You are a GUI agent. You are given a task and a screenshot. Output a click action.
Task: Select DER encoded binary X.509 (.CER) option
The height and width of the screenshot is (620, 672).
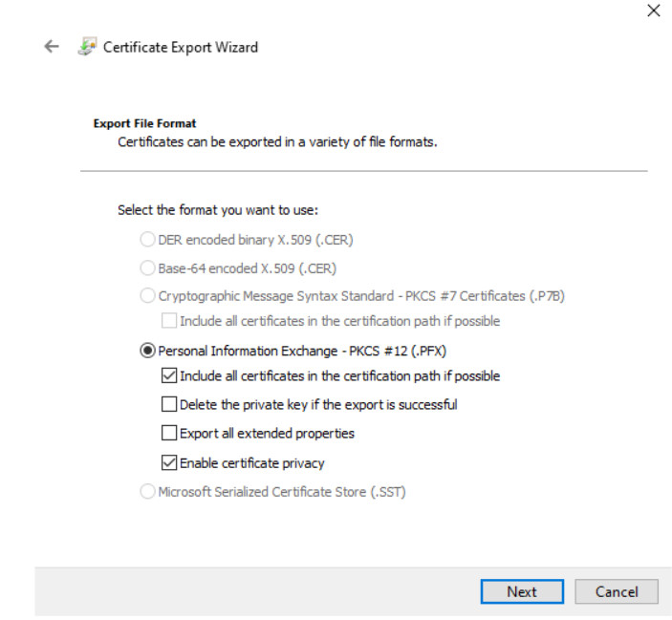(x=148, y=240)
